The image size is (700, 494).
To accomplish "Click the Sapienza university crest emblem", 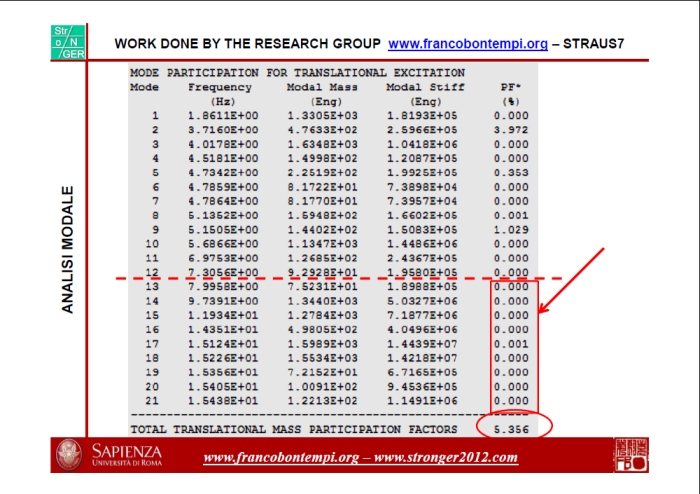I will [69, 455].
